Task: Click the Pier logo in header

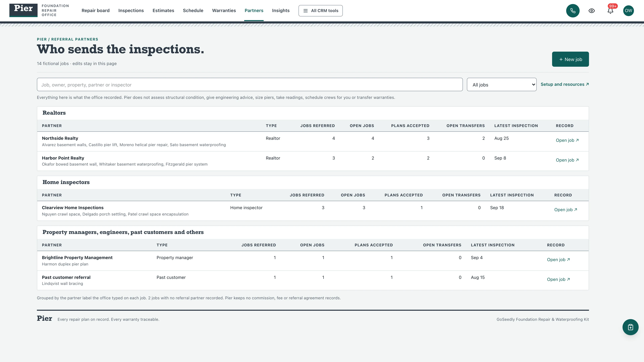Action: click(23, 10)
